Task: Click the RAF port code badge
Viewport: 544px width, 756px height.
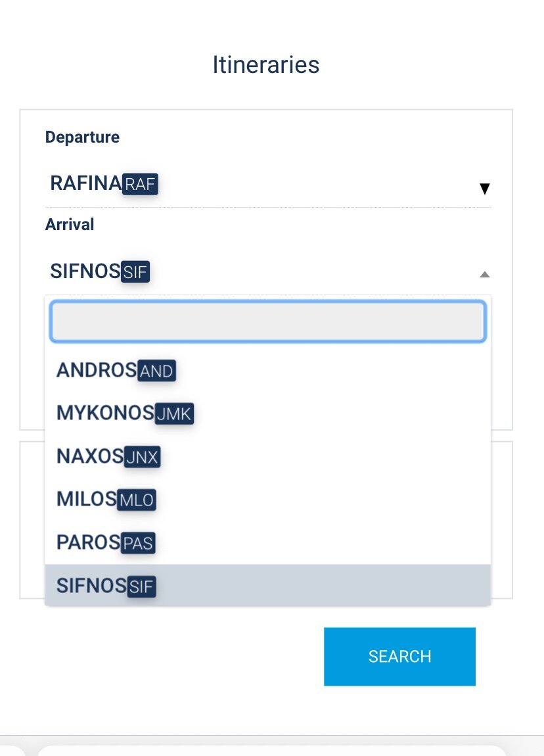Action: [x=141, y=185]
